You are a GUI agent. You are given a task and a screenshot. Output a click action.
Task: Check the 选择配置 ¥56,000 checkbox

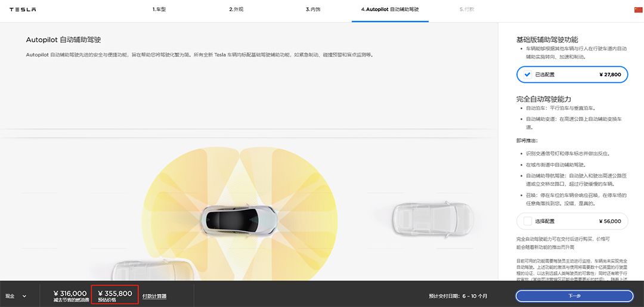pyautogui.click(x=527, y=221)
